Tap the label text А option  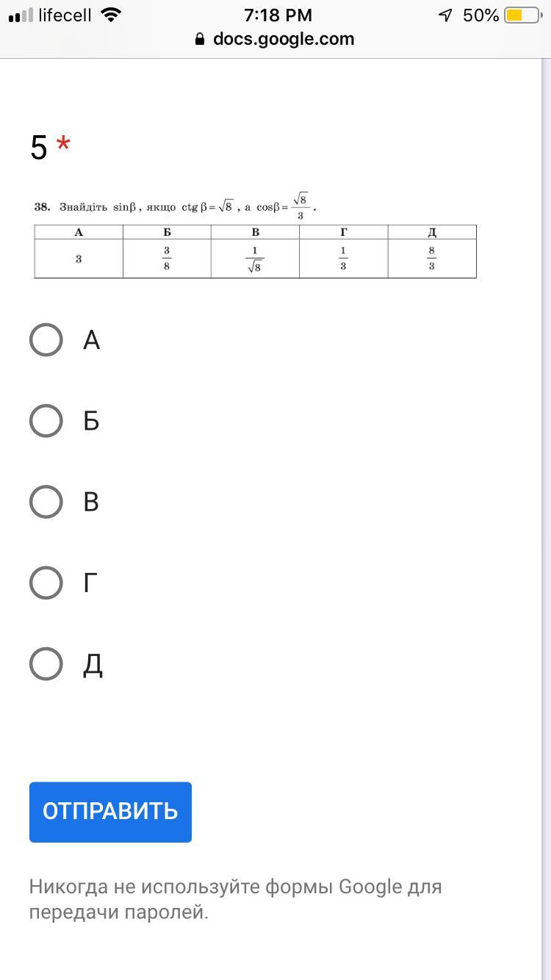tap(91, 340)
